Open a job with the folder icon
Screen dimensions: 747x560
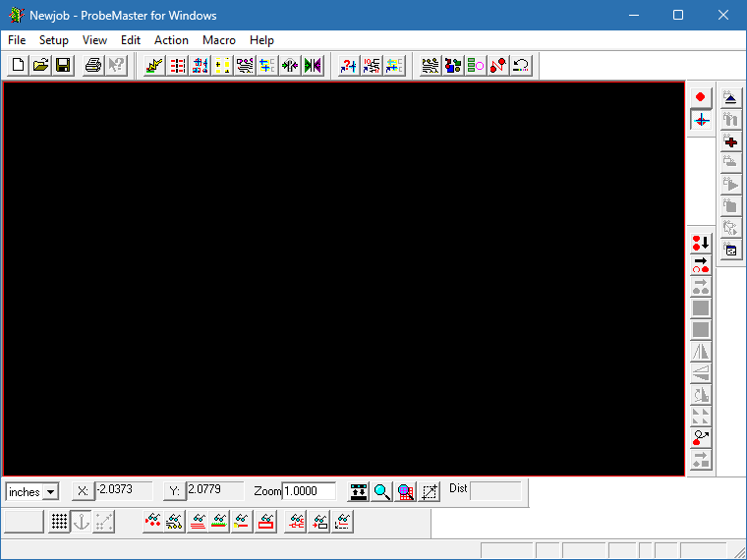(x=40, y=66)
